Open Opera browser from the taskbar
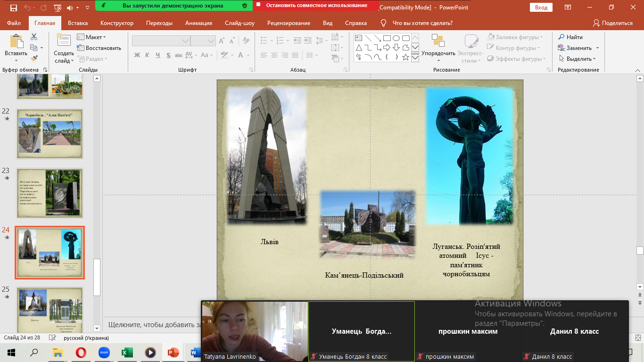The width and height of the screenshot is (644, 362). click(x=81, y=352)
